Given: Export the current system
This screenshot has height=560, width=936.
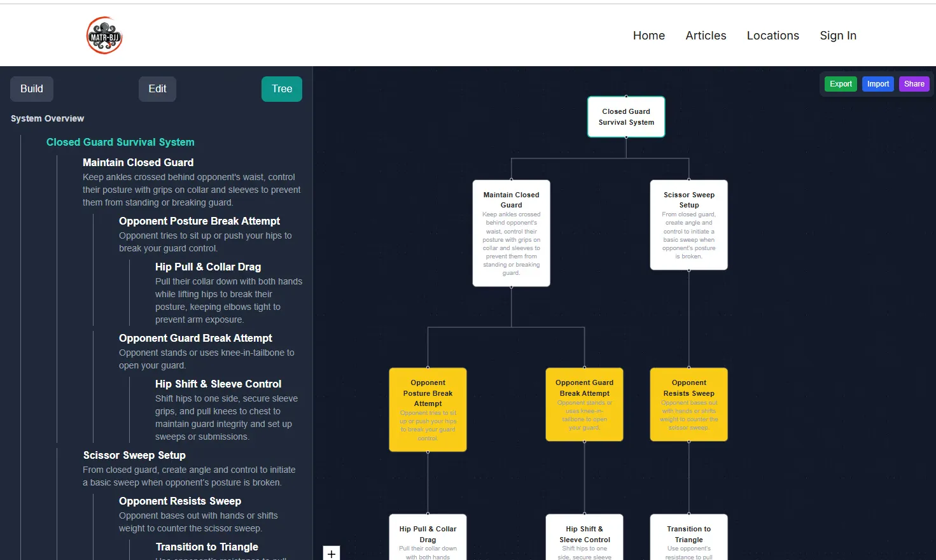Looking at the screenshot, I should click(x=840, y=83).
